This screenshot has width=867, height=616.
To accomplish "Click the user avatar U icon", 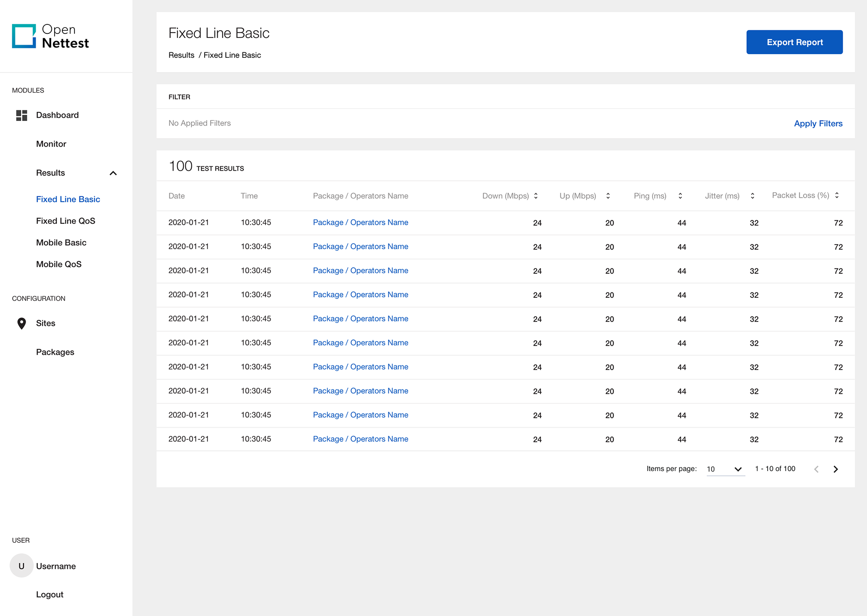I will pyautogui.click(x=21, y=566).
